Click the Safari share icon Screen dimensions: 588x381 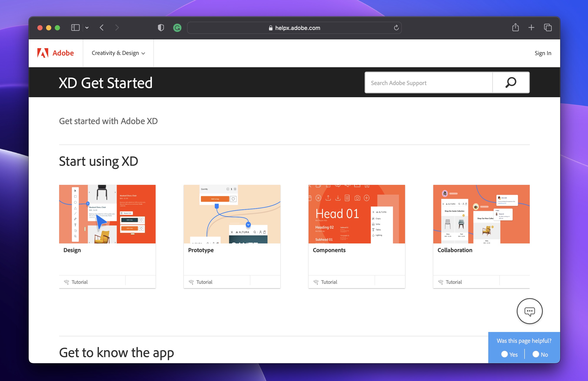coord(515,28)
